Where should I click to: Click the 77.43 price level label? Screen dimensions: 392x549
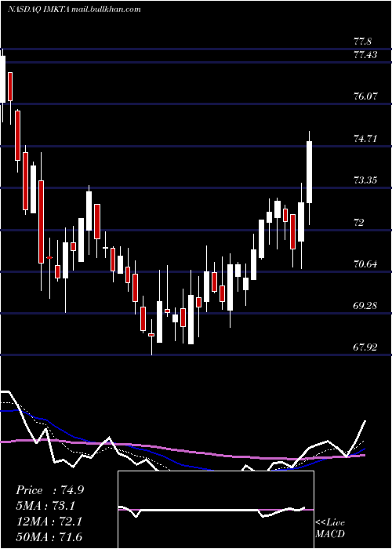click(365, 55)
